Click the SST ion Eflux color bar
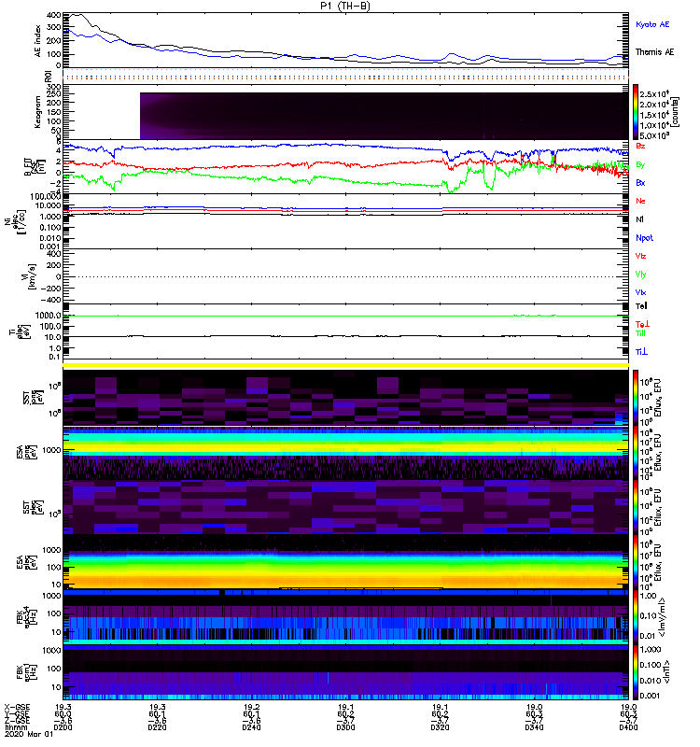 pyautogui.click(x=636, y=398)
